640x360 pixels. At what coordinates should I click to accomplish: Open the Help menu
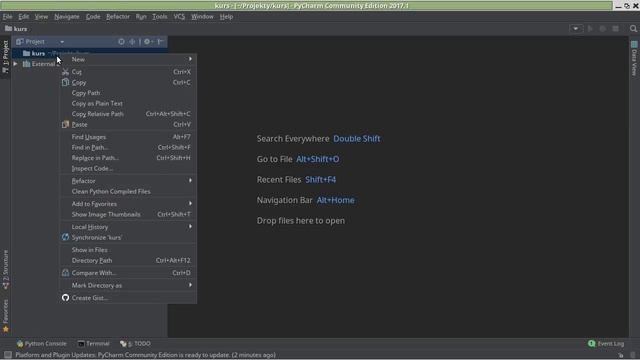[226, 17]
